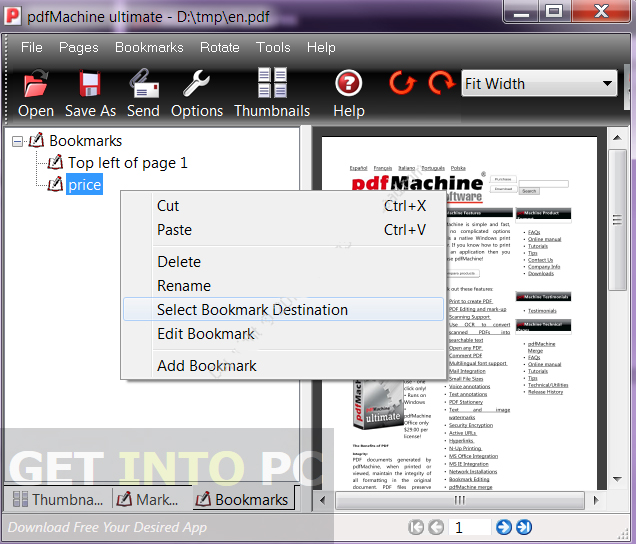Open the File menu
The height and width of the screenshot is (544, 636).
coord(32,47)
